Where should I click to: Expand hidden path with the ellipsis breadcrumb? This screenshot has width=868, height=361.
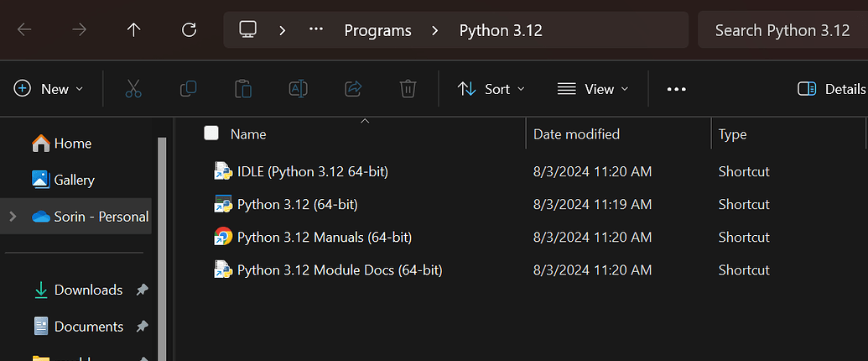[x=316, y=30]
